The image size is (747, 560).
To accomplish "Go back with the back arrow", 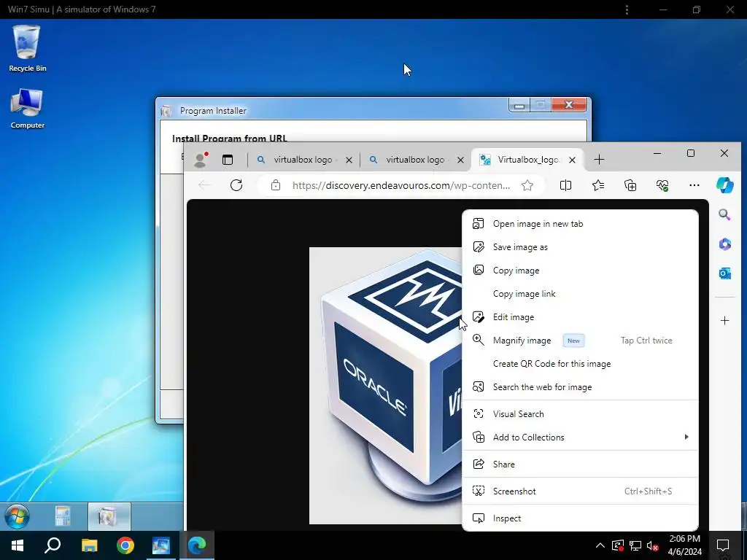I will tap(204, 185).
